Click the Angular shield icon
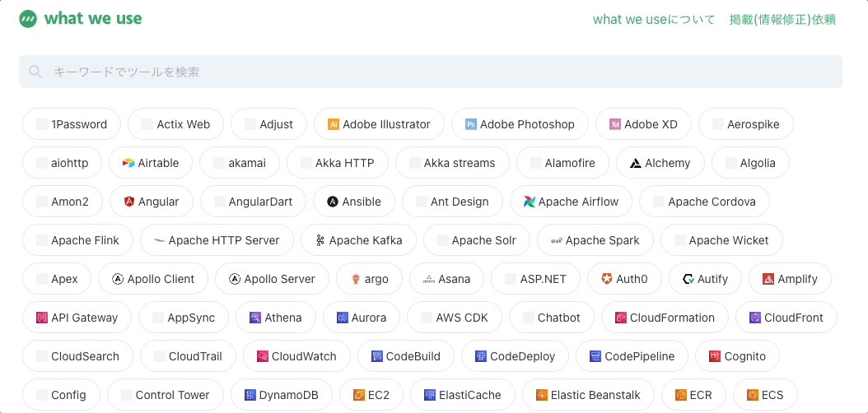The height and width of the screenshot is (413, 868). [x=129, y=202]
